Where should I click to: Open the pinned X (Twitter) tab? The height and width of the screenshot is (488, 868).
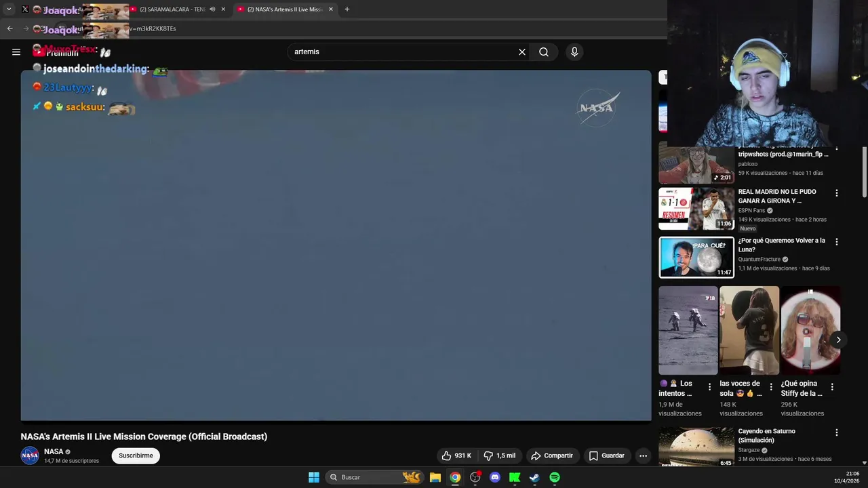point(25,9)
